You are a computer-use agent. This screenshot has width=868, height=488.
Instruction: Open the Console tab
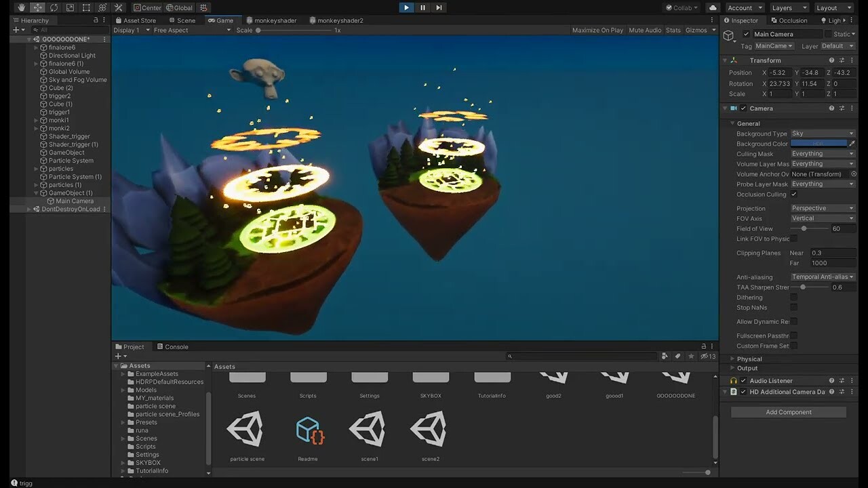(x=176, y=346)
